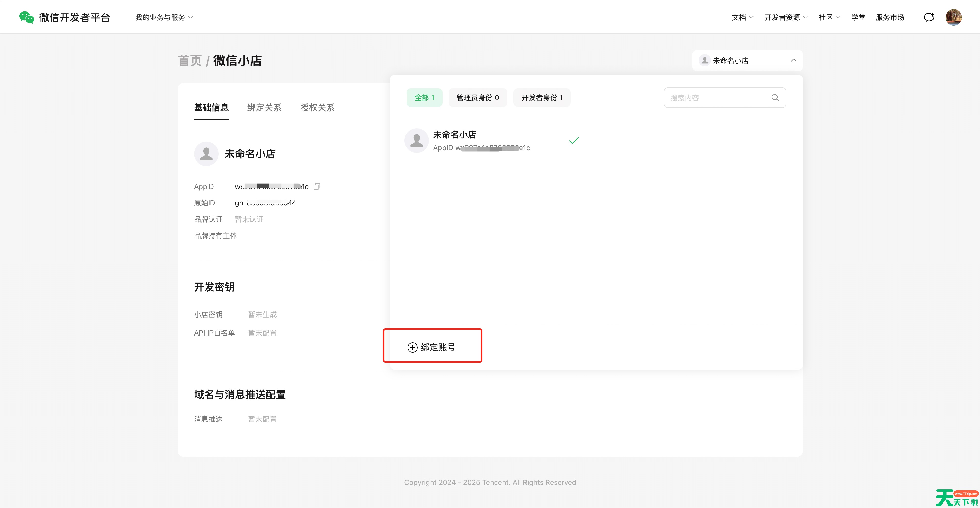Viewport: 980px width, 508px height.
Task: Filter by 管理员身份 0
Action: click(x=477, y=98)
